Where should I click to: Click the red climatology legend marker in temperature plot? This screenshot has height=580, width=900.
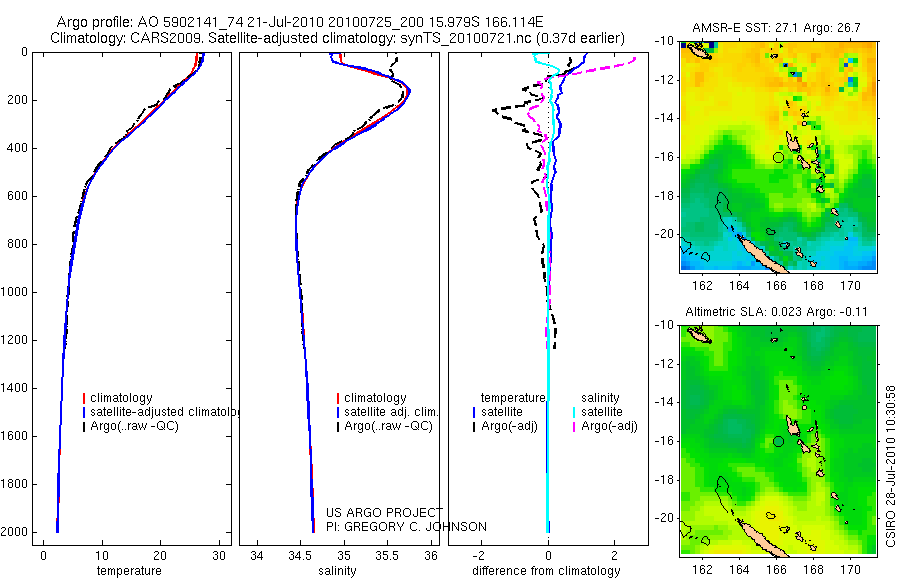tap(84, 398)
